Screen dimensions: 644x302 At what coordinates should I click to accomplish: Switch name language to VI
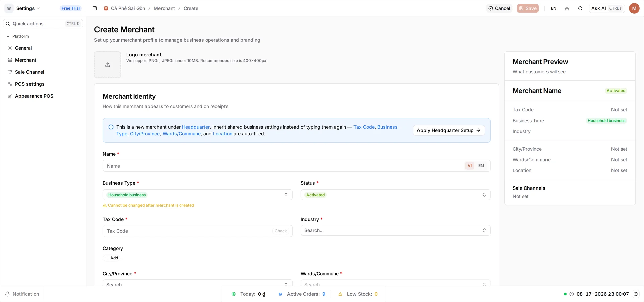[x=470, y=166]
